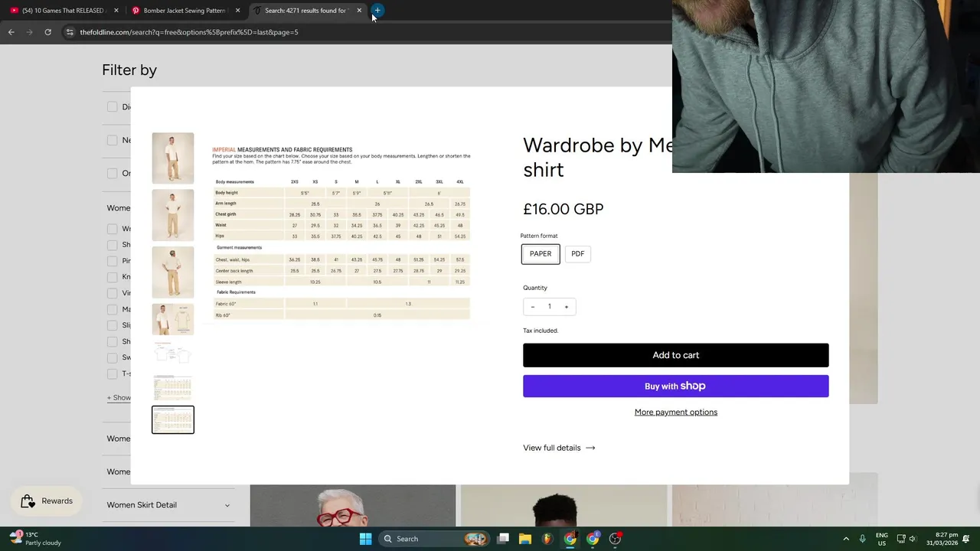View sixth thumbnail with measurement chart
Viewport: 980px width, 551px height.
[173, 387]
